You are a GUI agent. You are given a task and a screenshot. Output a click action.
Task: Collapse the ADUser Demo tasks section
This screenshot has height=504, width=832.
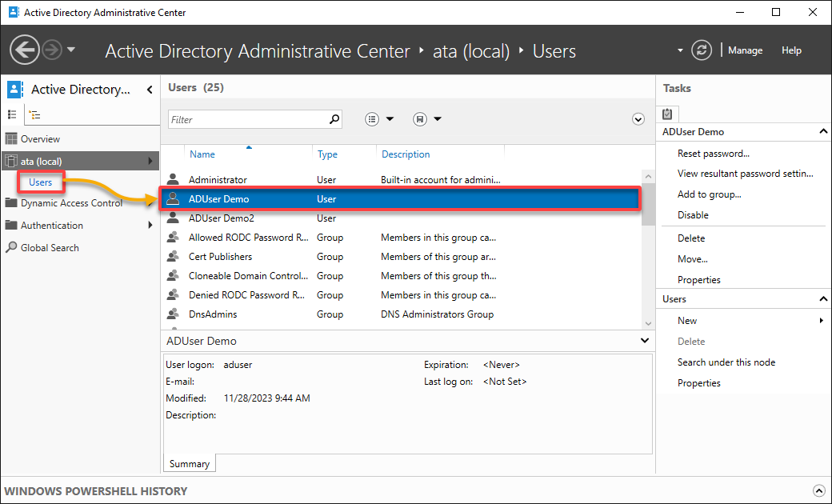pos(822,131)
